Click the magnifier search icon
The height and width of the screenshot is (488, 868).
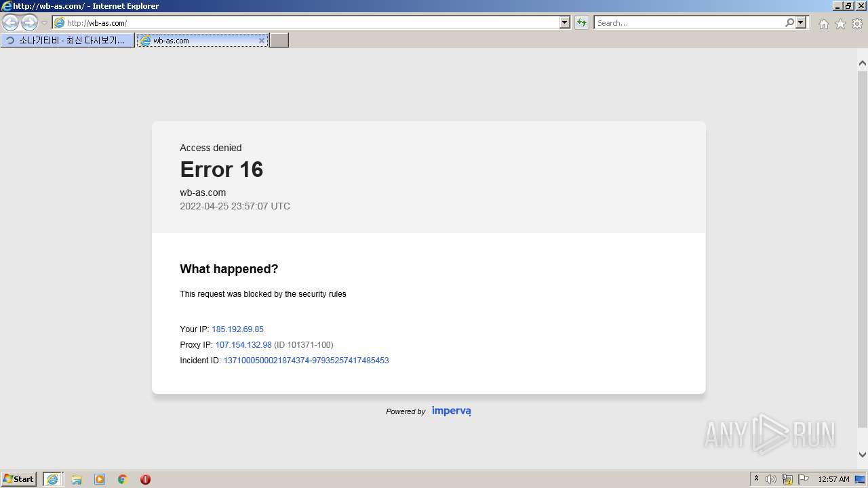[789, 22]
